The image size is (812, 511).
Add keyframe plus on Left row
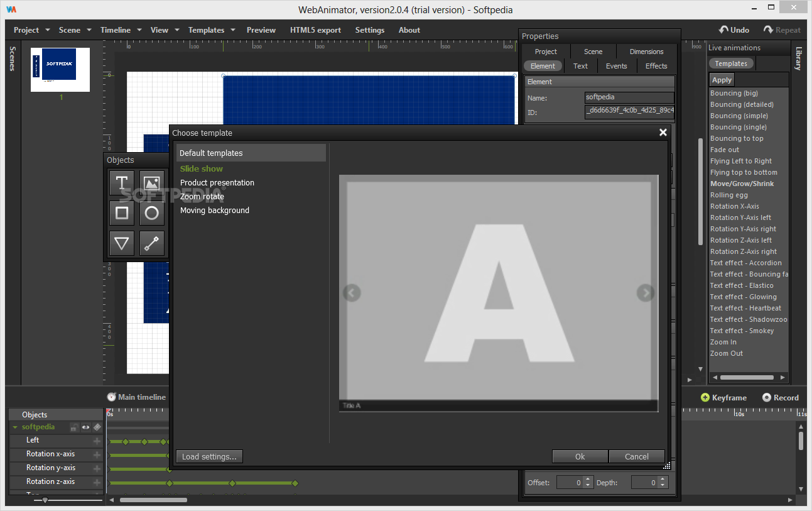[x=97, y=441]
